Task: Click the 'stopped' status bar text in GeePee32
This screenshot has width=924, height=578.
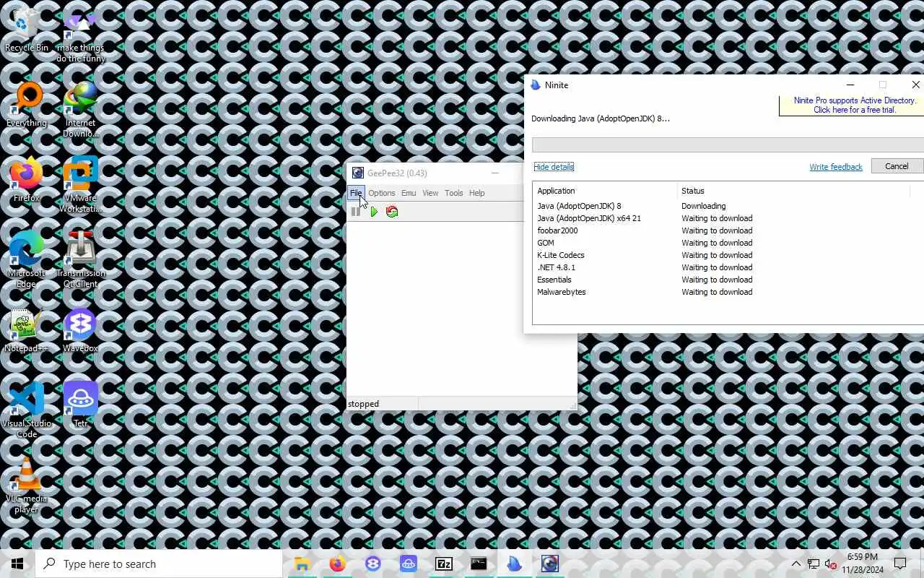Action: (363, 404)
